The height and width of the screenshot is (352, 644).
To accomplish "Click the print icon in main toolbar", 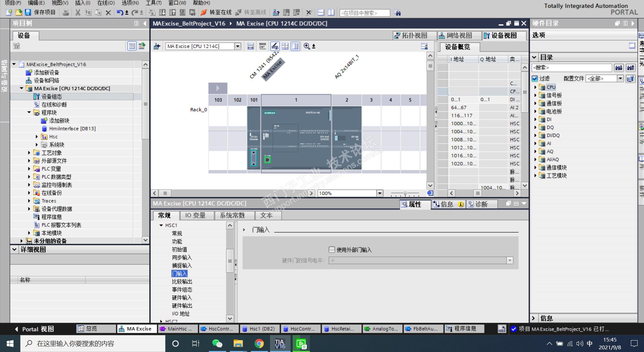I will (66, 12).
